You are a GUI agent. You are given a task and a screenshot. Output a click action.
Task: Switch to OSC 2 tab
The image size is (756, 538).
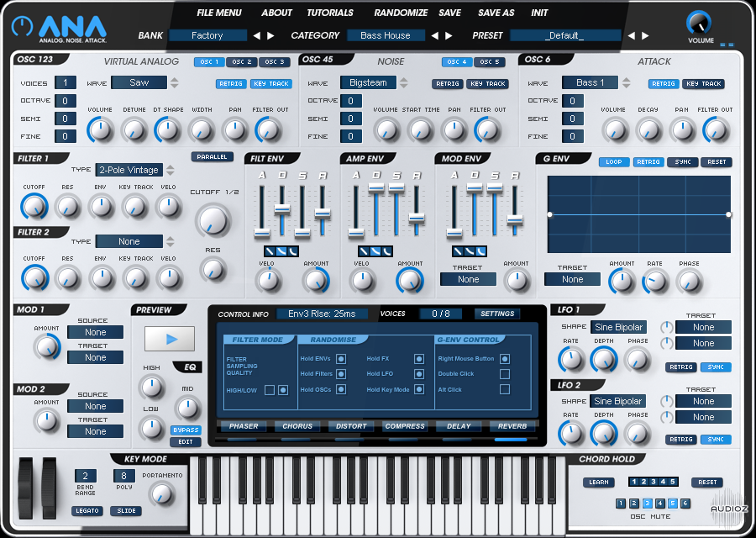[242, 61]
